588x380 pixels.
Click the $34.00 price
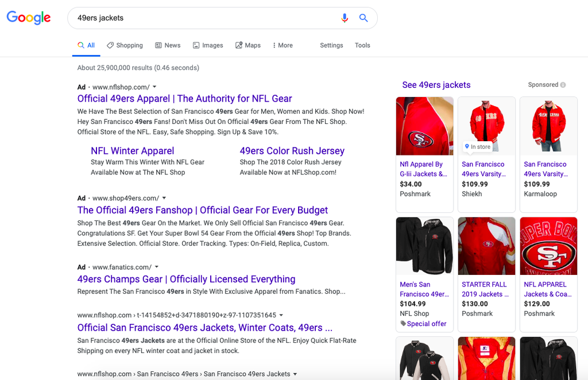pyautogui.click(x=411, y=184)
